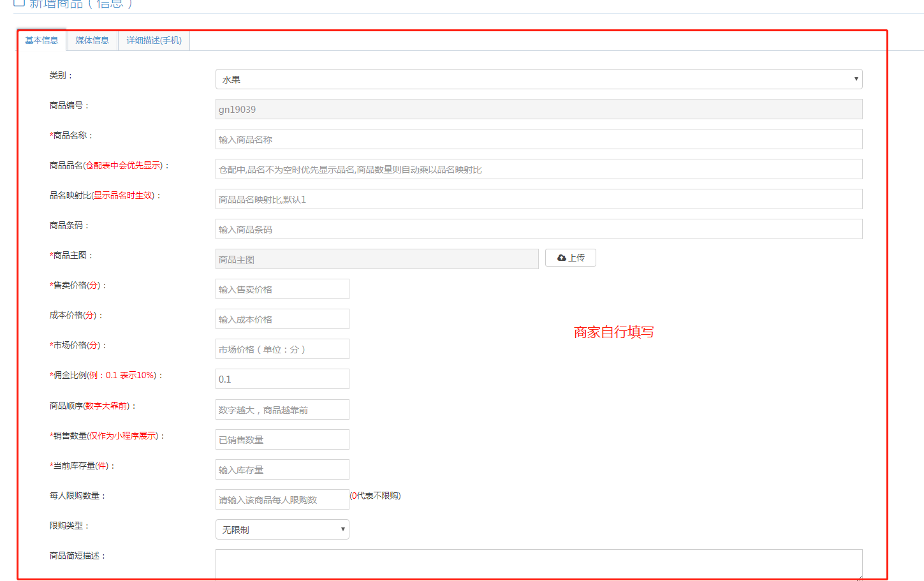Click the 商品编号 field gn19039

[x=539, y=109]
